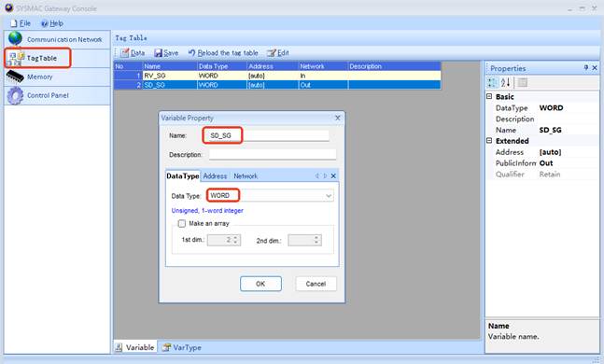604x364 pixels.
Task: Select the SD_SG tag row
Action: tap(277, 85)
